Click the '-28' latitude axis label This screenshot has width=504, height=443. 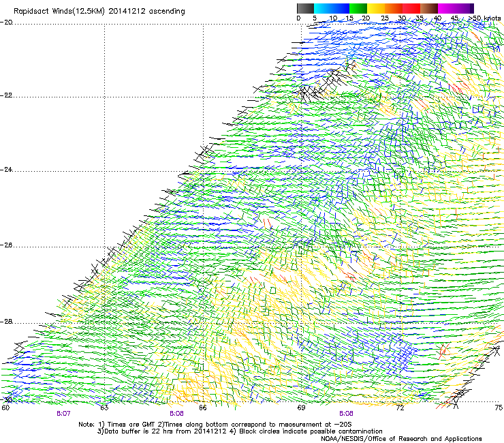pos(6,322)
